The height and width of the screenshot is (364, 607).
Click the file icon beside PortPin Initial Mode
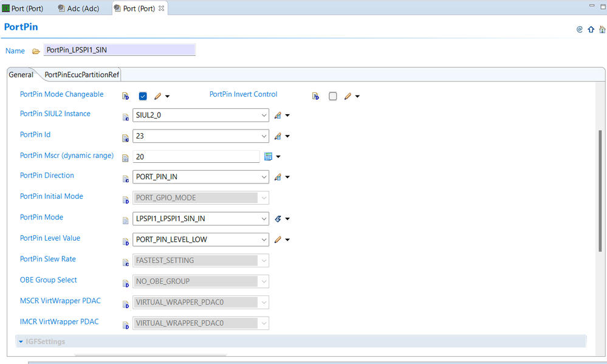click(x=125, y=200)
